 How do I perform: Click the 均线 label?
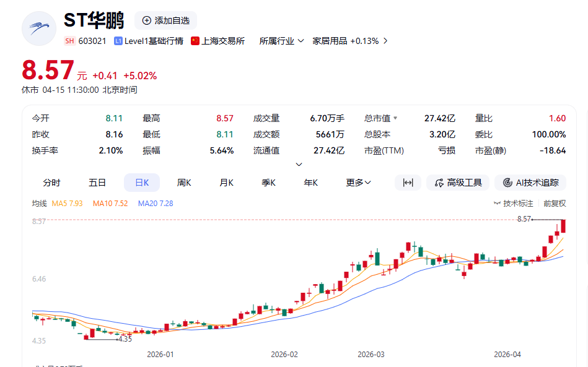point(40,204)
